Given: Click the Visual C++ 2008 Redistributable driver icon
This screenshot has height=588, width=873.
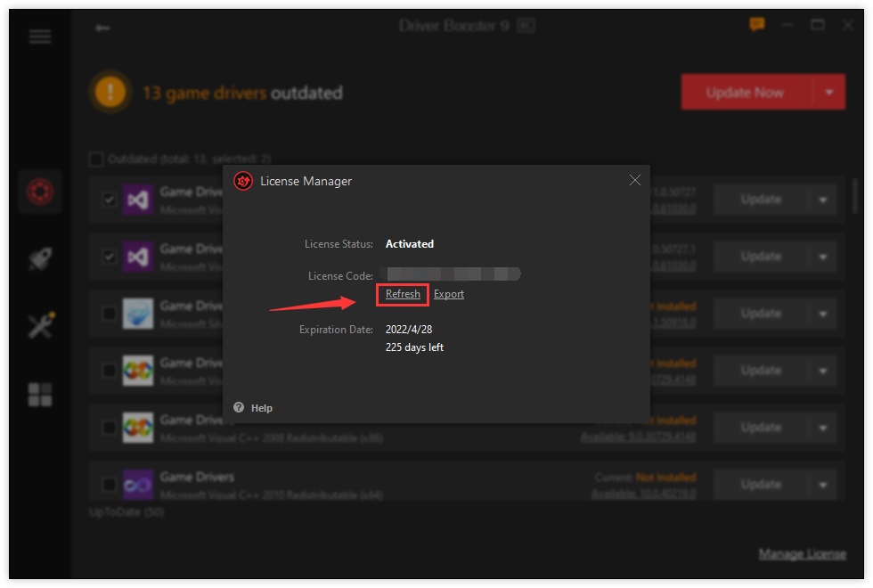Looking at the screenshot, I should [138, 428].
